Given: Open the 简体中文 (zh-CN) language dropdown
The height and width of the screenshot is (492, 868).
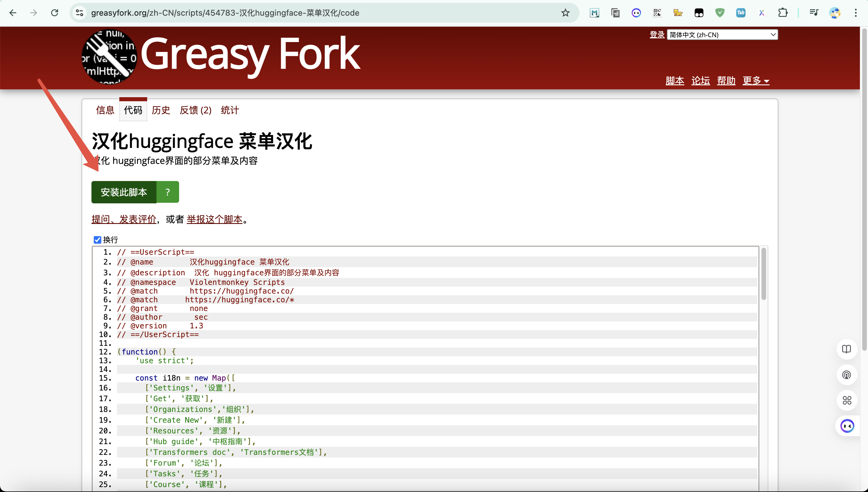Looking at the screenshot, I should [x=722, y=35].
